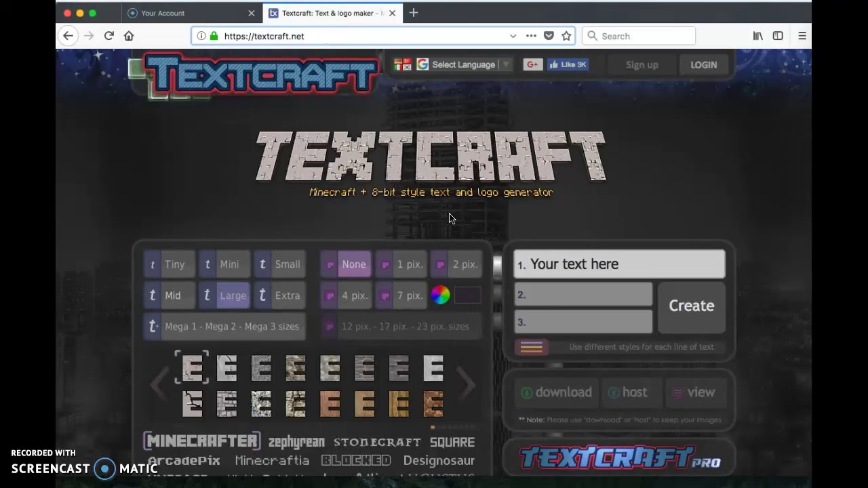Click the LOGIN button

pos(703,65)
